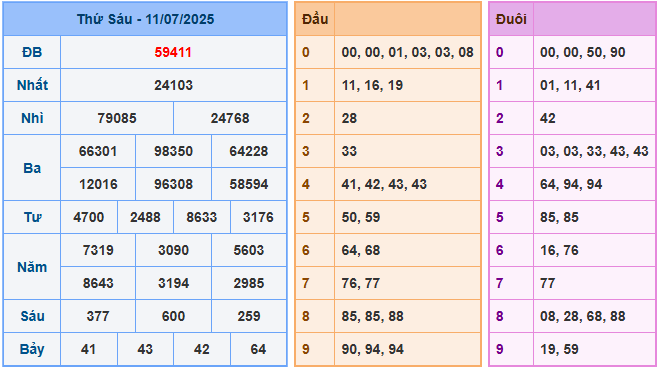Image resolution: width=659 pixels, height=367 pixels.
Task: Click the 'Đầu' column header
Action: (315, 19)
